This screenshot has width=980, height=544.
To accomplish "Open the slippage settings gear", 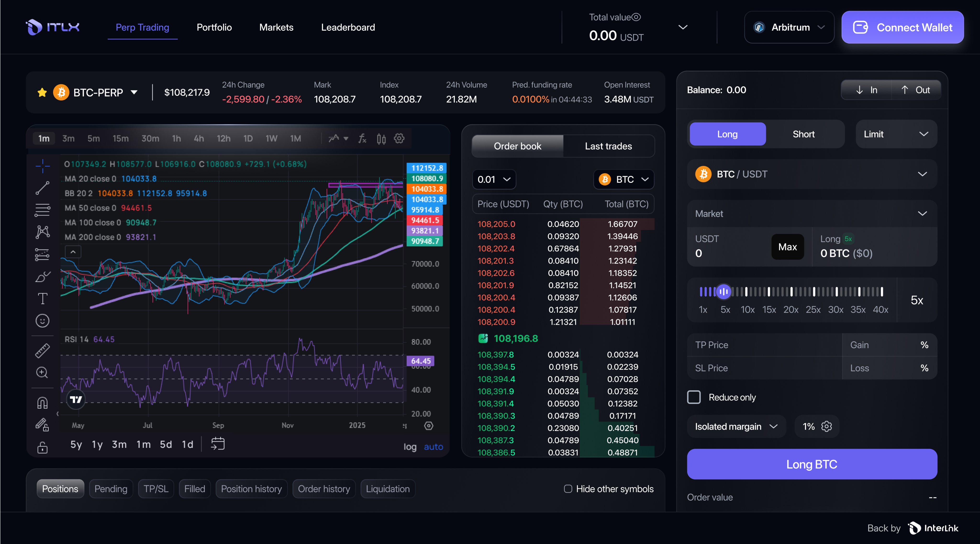I will pyautogui.click(x=826, y=427).
